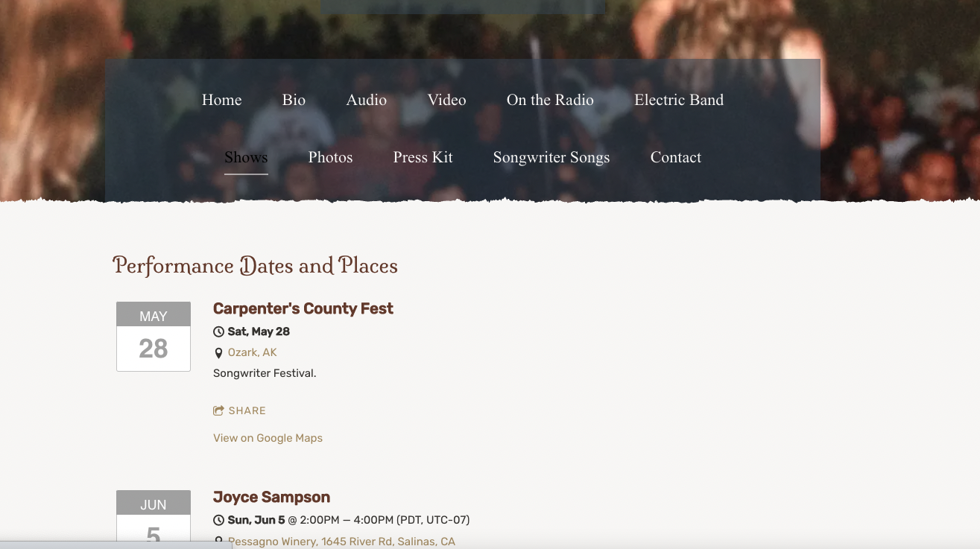The height and width of the screenshot is (549, 980).
Task: Open the Joyce Sampson event
Action: (271, 497)
